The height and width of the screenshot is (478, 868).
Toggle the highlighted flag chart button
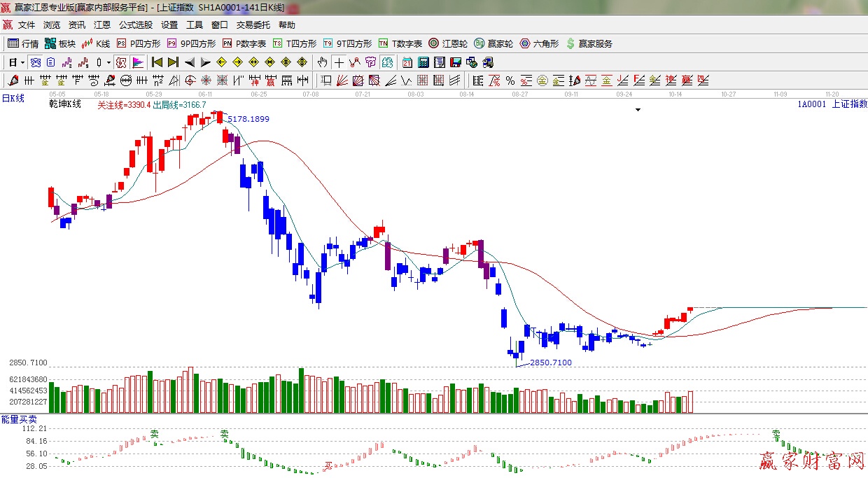coord(138,62)
